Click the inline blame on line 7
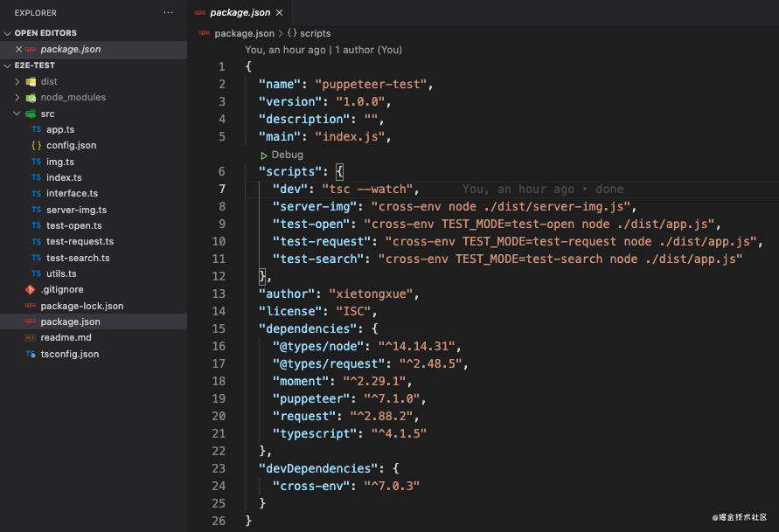 point(543,189)
